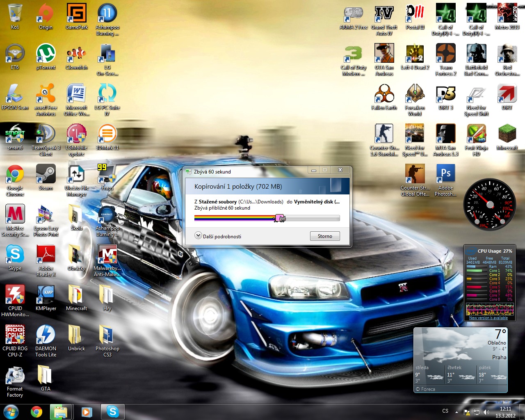Select the Škola folder icon

pos(77,217)
